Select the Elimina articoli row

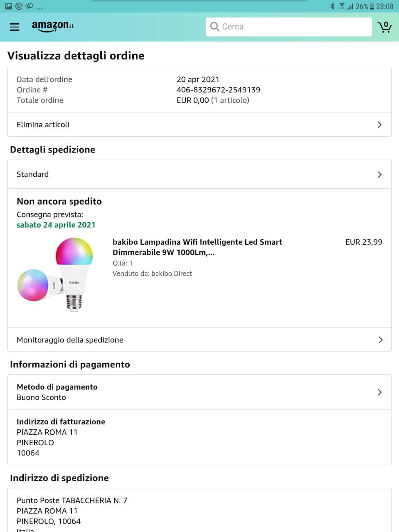click(43, 125)
